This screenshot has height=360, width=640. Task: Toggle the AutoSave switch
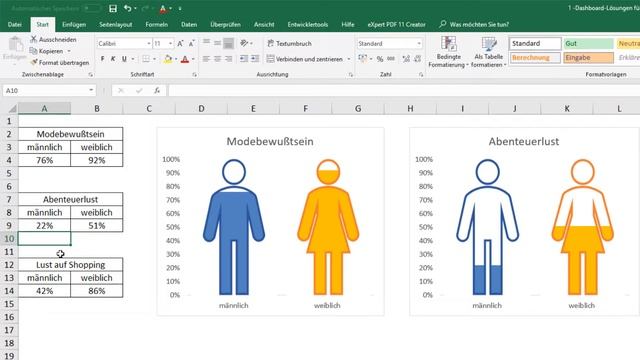91,8
